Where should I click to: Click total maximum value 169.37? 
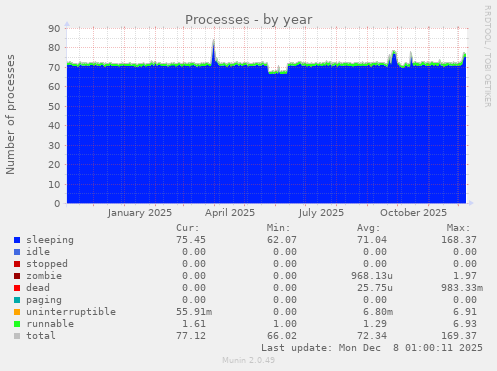click(459, 336)
